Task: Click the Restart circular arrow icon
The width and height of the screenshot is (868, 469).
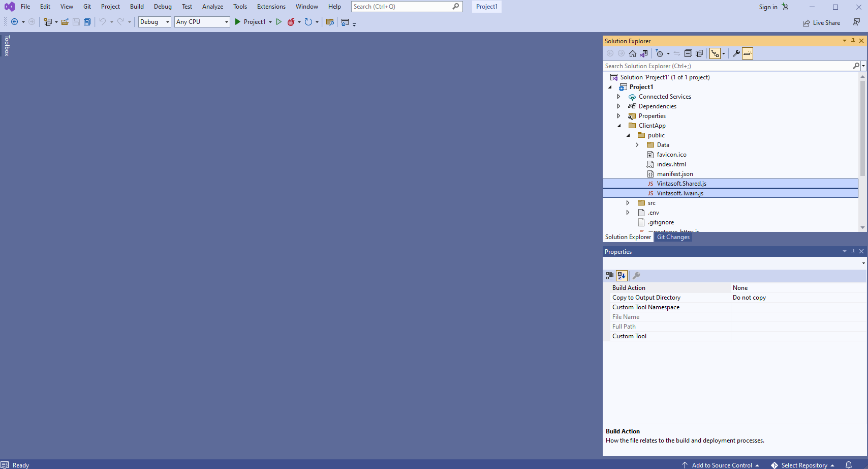Action: click(308, 22)
